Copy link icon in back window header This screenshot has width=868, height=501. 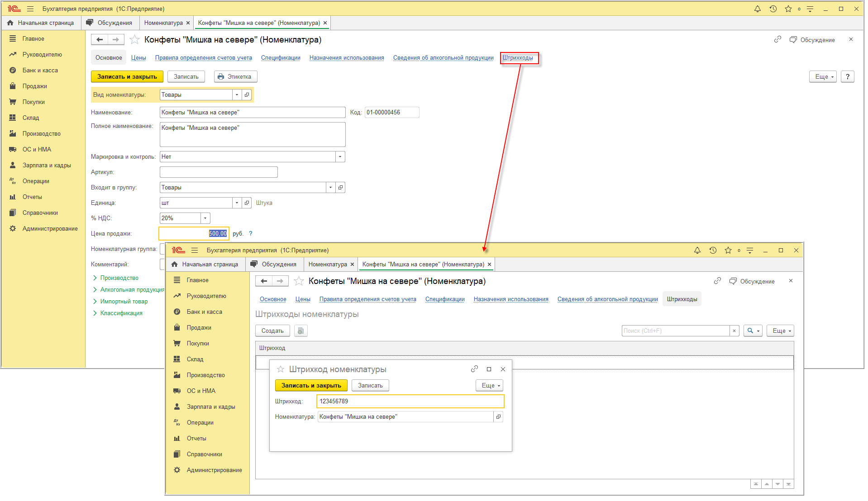[777, 39]
